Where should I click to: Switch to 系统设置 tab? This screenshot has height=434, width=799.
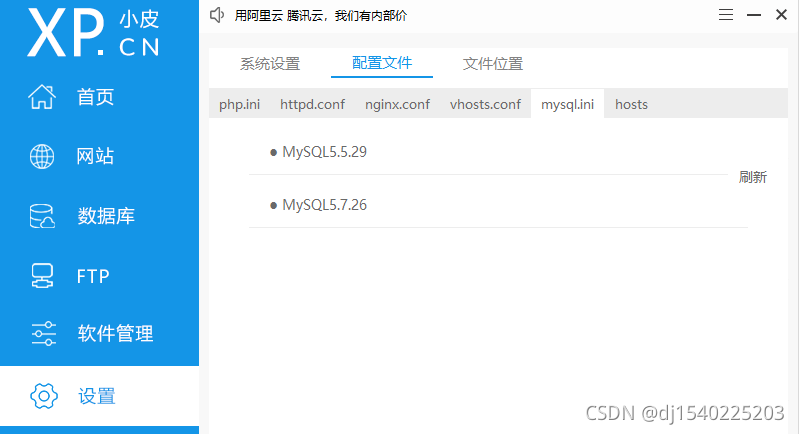coord(270,64)
